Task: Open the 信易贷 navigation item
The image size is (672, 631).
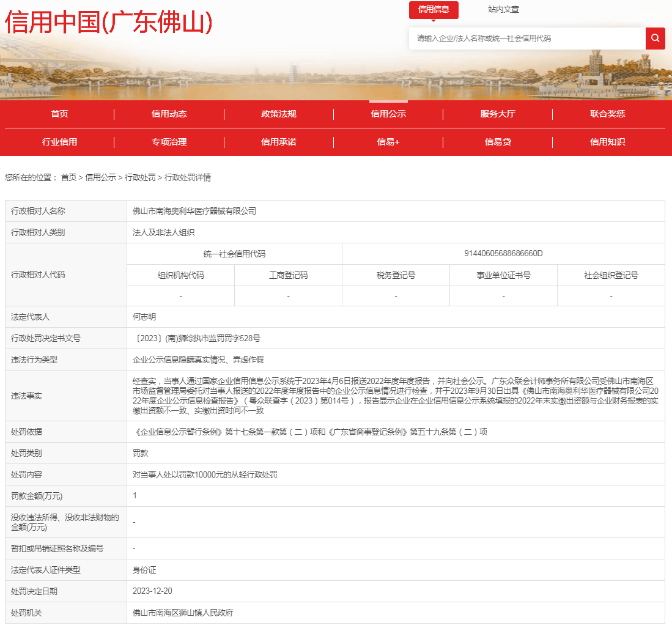Action: (x=498, y=142)
